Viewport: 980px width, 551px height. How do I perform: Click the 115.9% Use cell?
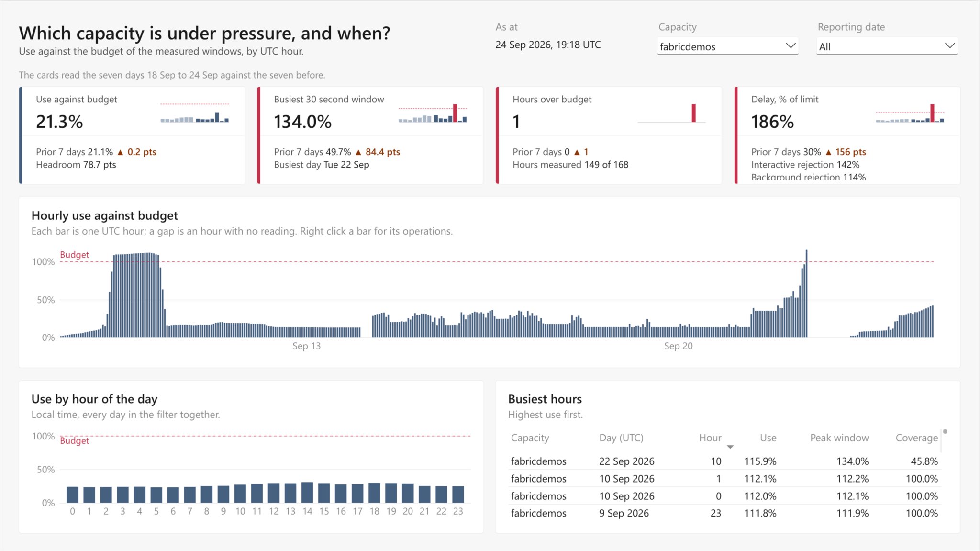pos(760,461)
